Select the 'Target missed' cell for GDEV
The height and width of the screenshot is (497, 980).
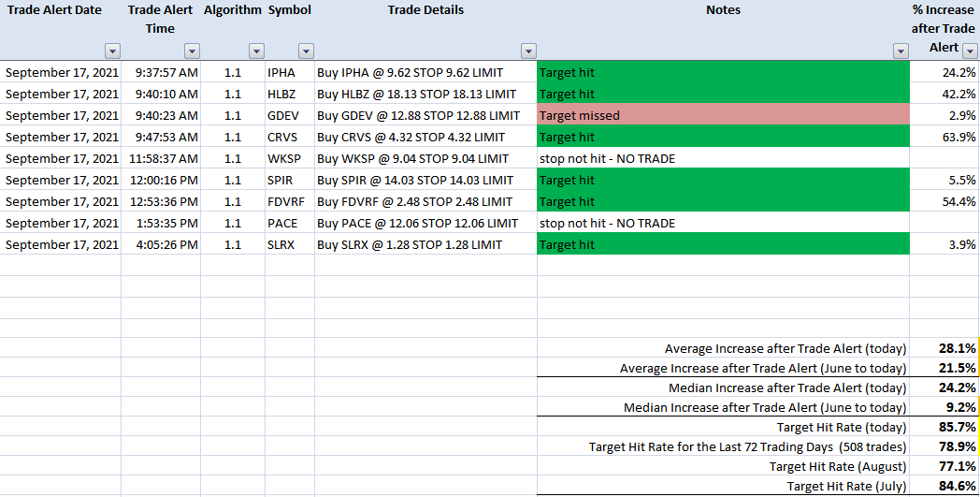[723, 115]
